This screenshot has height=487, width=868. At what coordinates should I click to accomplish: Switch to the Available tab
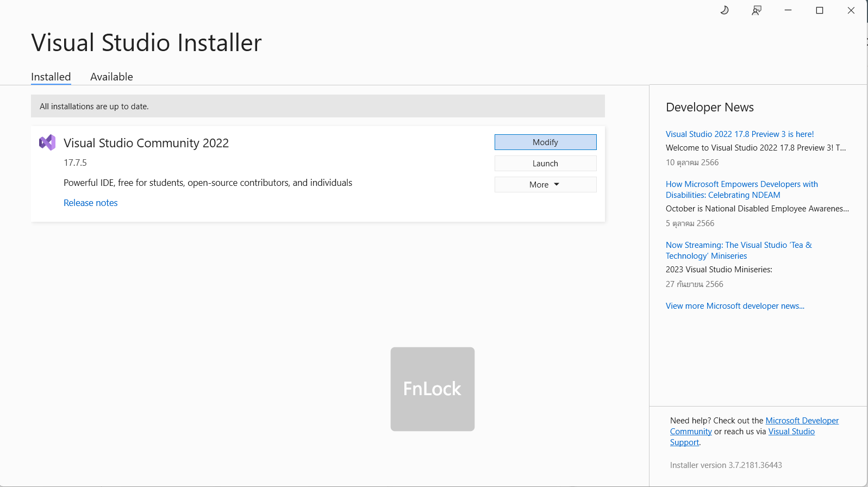pos(111,77)
